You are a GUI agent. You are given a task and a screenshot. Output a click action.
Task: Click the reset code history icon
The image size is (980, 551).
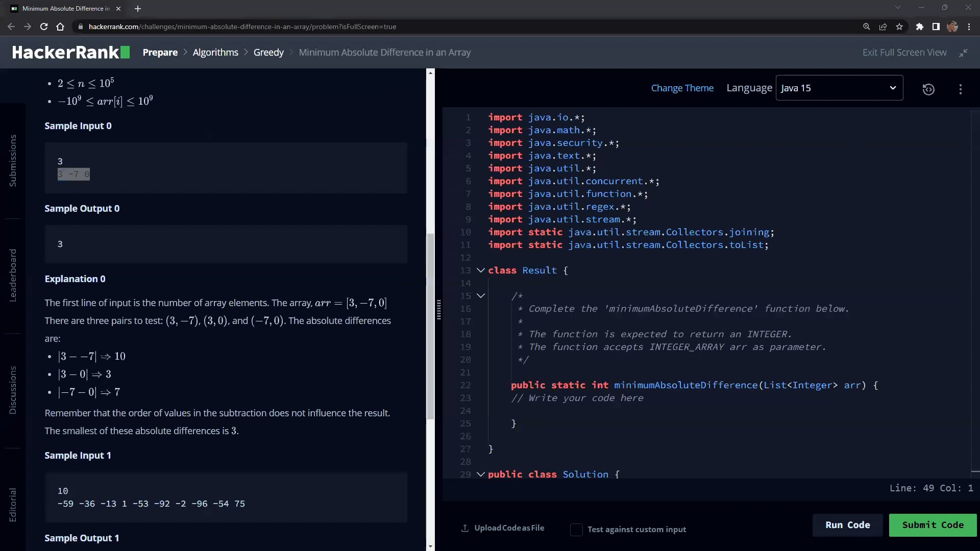pyautogui.click(x=928, y=89)
